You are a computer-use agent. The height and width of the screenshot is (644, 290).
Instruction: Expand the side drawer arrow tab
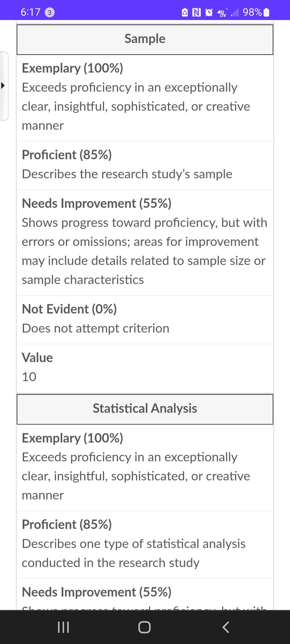[4, 86]
